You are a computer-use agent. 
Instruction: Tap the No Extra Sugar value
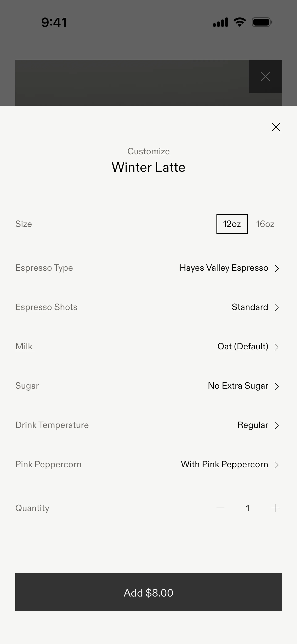click(x=238, y=385)
